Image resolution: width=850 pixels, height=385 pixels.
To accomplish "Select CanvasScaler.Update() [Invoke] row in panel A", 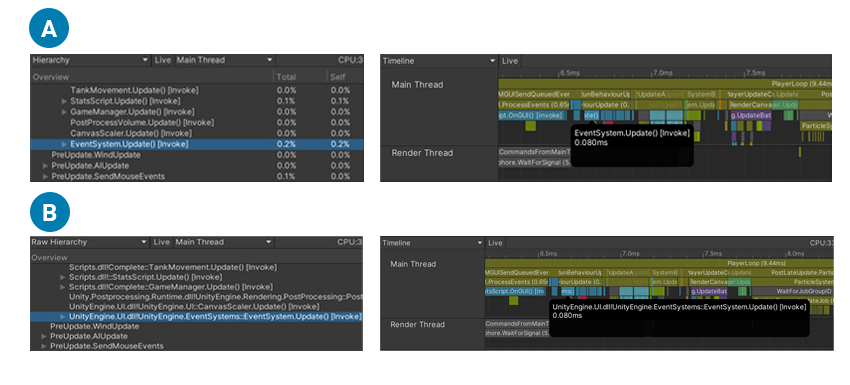I will click(x=197, y=133).
